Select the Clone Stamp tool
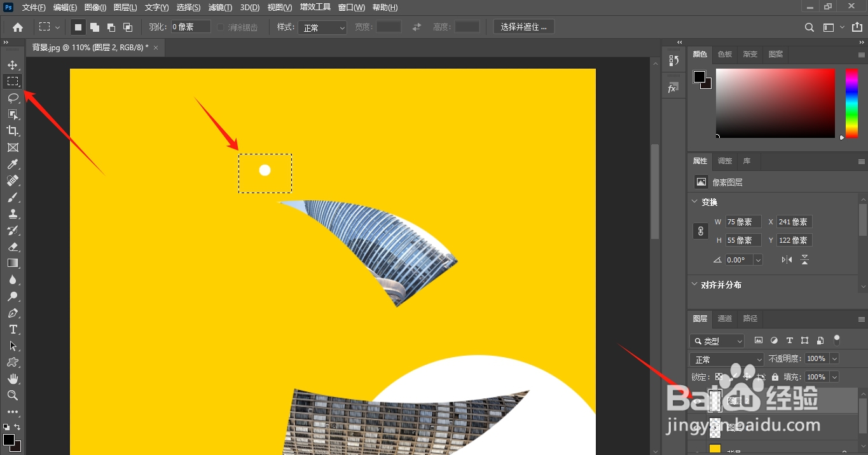The image size is (868, 455). click(13, 214)
